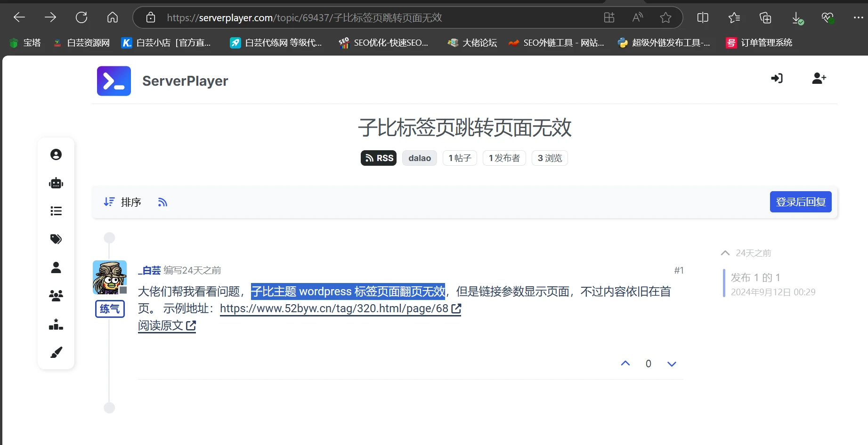The width and height of the screenshot is (868, 445).
Task: Click the 登录后回复 button
Action: click(x=800, y=202)
